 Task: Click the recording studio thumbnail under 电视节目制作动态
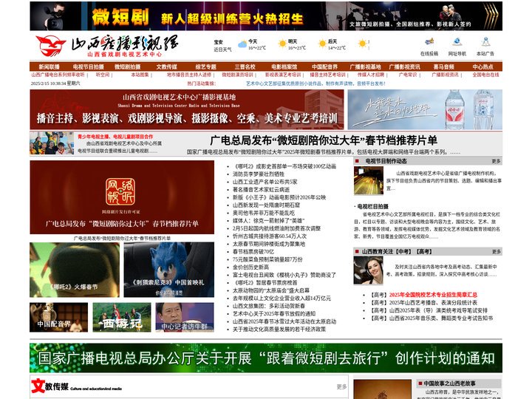(369, 181)
